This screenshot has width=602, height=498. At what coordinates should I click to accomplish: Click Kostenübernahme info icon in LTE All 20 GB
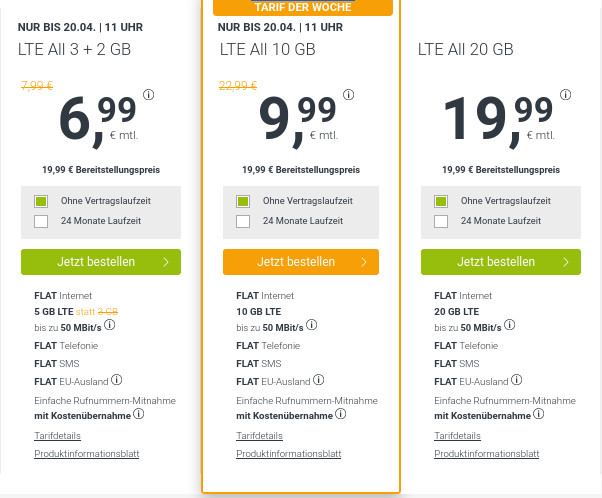coord(538,414)
